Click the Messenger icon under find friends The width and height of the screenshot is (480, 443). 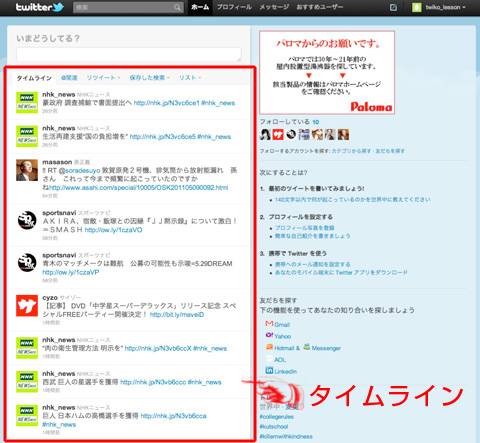[307, 347]
